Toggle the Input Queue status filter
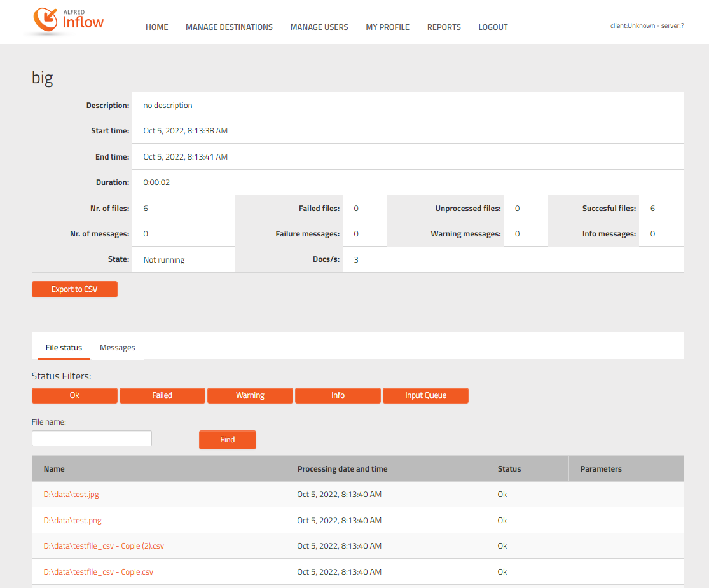Screen dimensions: 709x588 [x=425, y=395]
